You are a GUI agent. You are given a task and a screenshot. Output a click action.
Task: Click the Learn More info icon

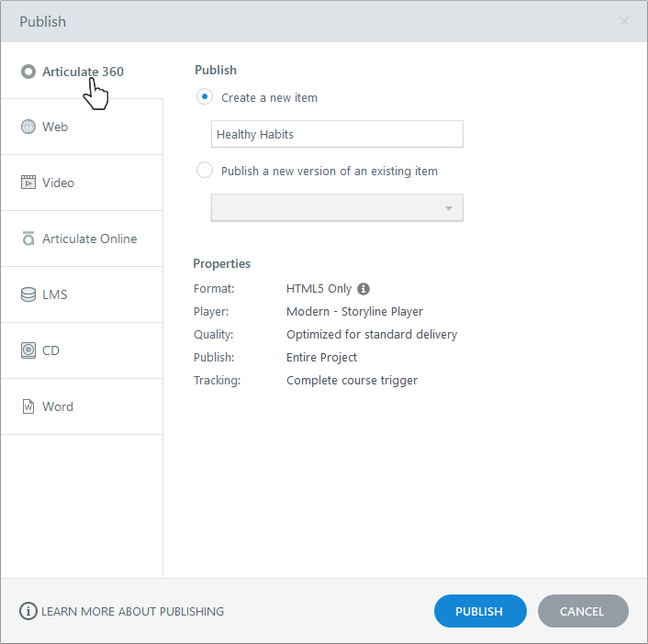(28, 611)
